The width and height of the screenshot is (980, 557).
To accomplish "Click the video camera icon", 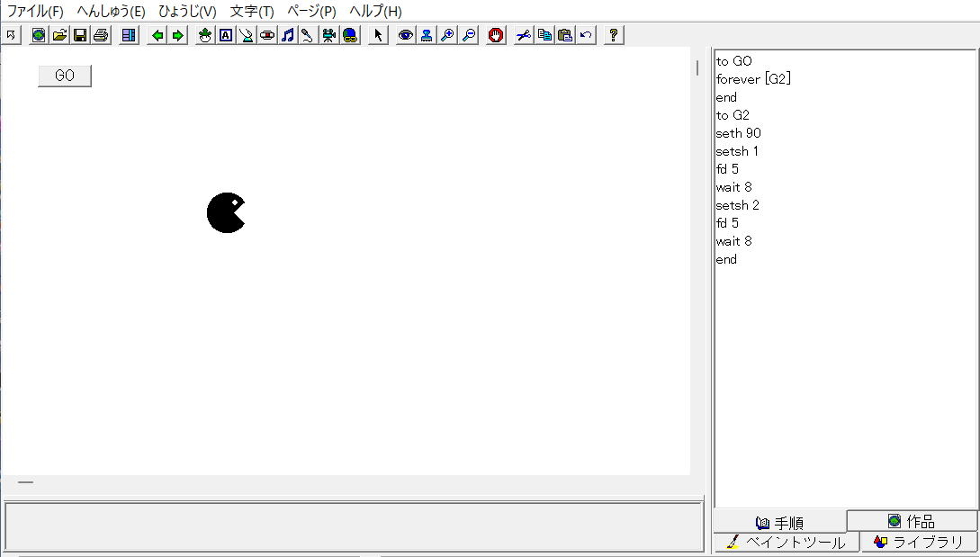I will point(328,35).
